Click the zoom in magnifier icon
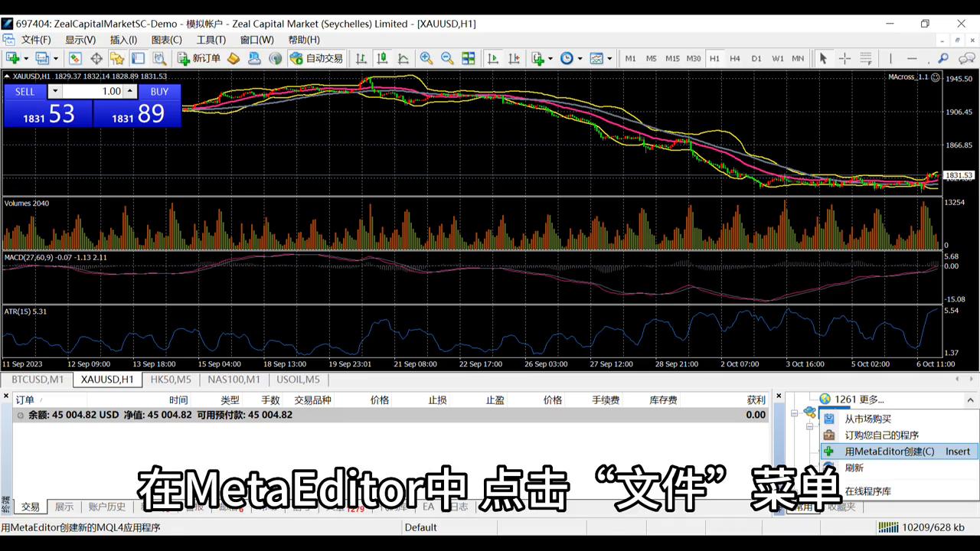980x551 pixels. (426, 58)
